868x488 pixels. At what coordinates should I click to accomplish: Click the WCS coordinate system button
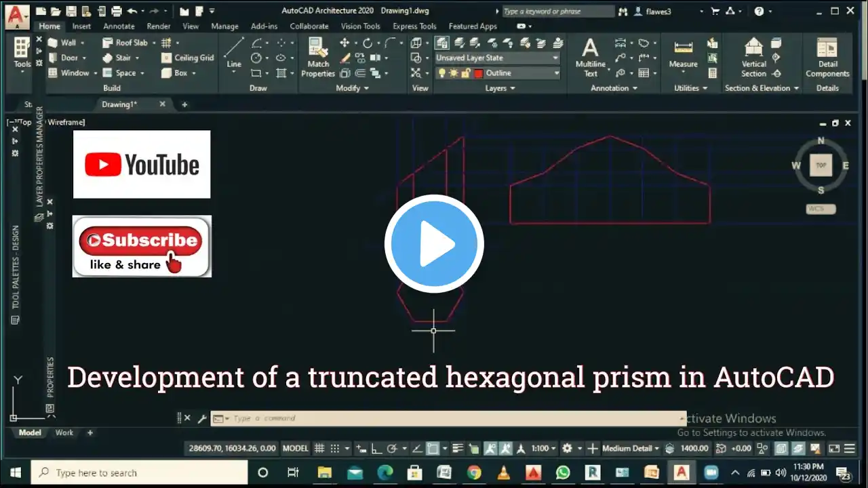(821, 209)
